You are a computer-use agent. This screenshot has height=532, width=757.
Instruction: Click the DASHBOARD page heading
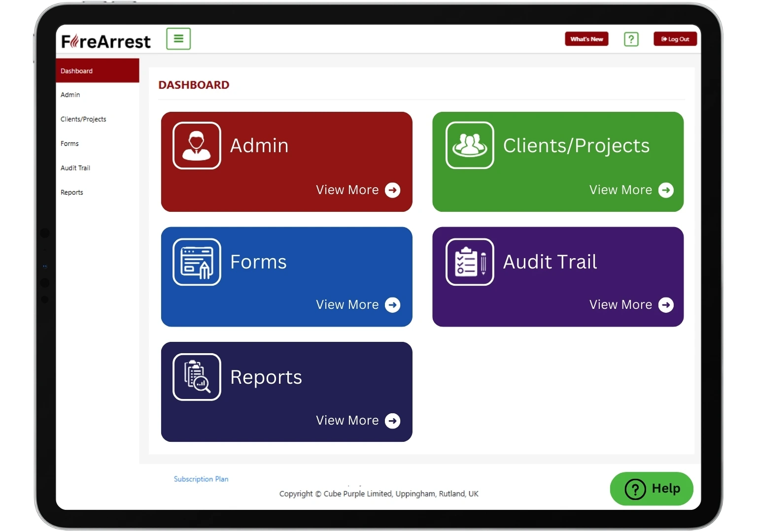pyautogui.click(x=194, y=85)
